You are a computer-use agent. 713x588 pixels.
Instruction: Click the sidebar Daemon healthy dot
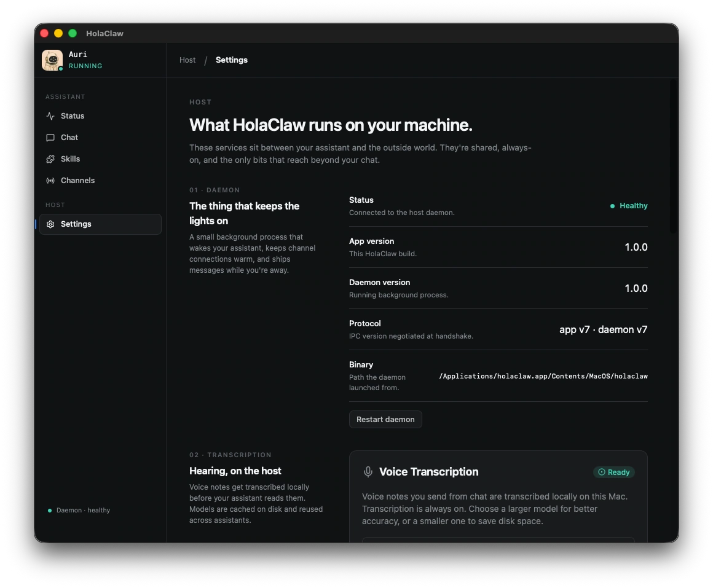tap(50, 511)
